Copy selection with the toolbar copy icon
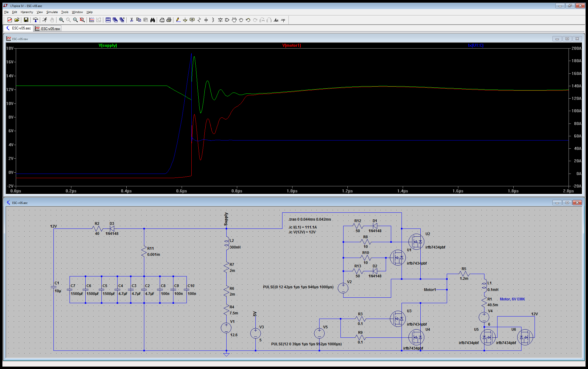Image resolution: width=588 pixels, height=369 pixels. [x=138, y=20]
